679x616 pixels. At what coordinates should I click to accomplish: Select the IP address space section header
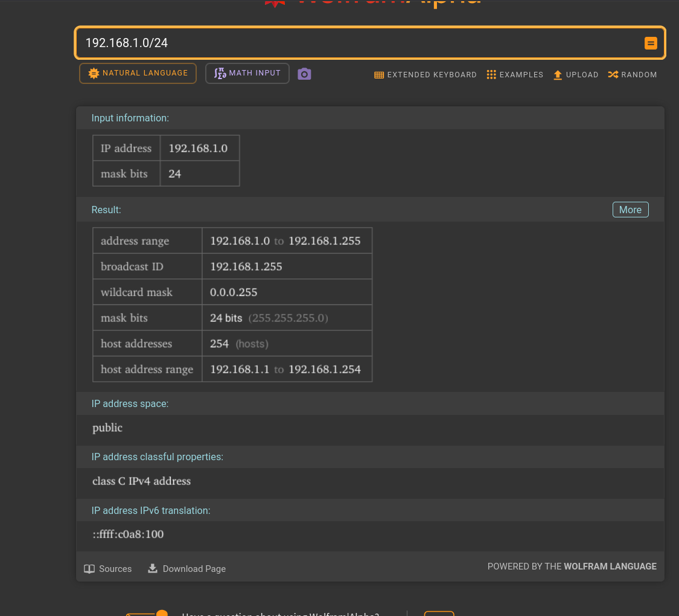click(x=130, y=403)
